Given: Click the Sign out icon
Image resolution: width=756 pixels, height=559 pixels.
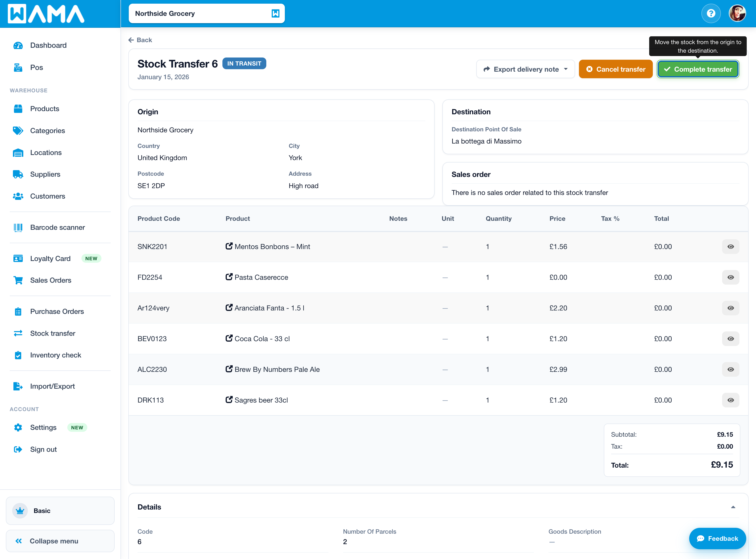Looking at the screenshot, I should (18, 449).
